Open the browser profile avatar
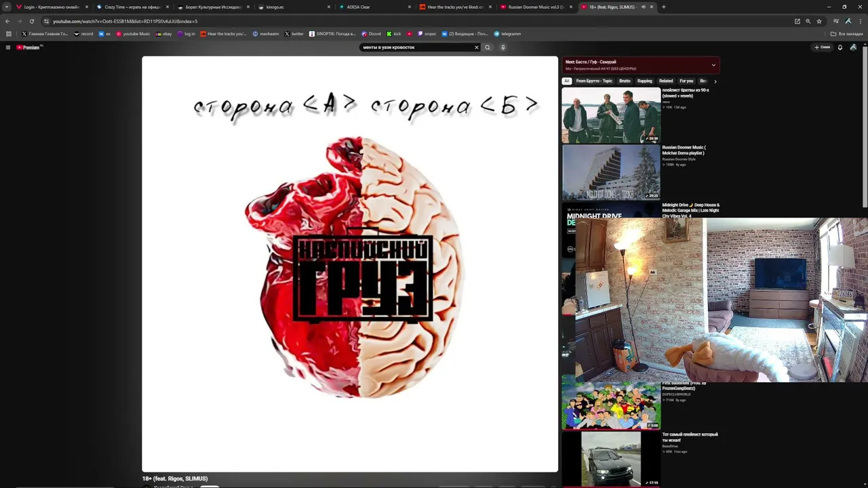Image resolution: width=868 pixels, height=488 pixels. pyautogui.click(x=848, y=21)
